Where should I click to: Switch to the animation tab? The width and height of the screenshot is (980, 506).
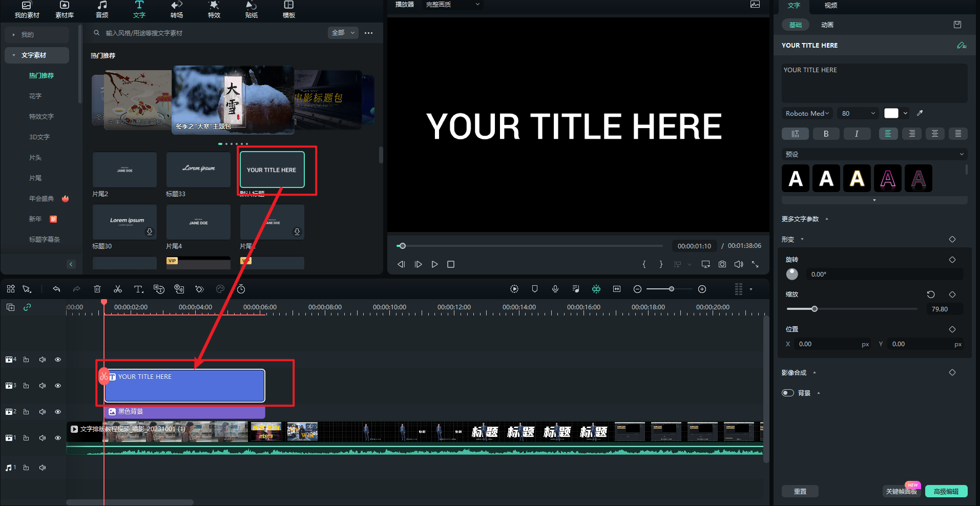[827, 25]
